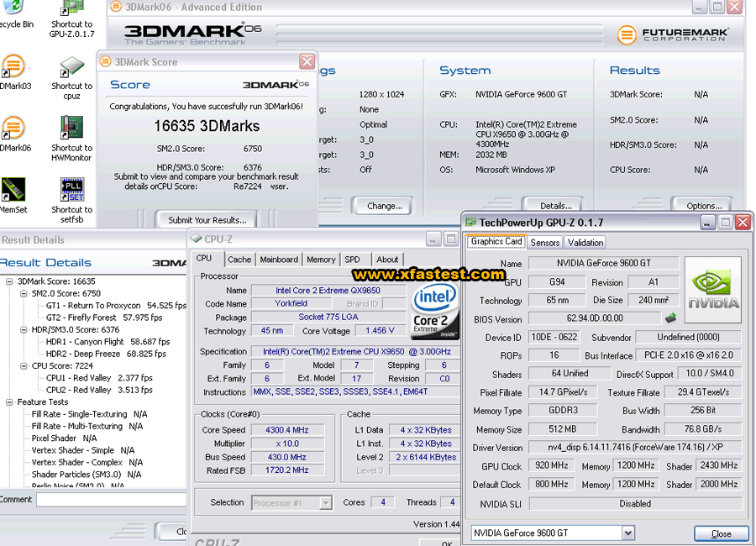Select HDR2 - Deep Freeze result
756x546 pixels.
point(106,354)
